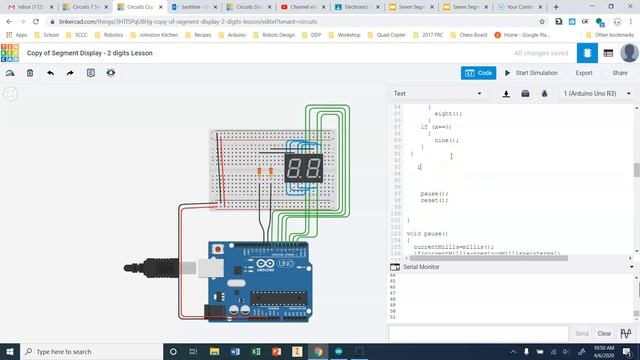The height and width of the screenshot is (360, 640).
Task: Click the code editor horizontal scrollbar
Action: (488, 258)
